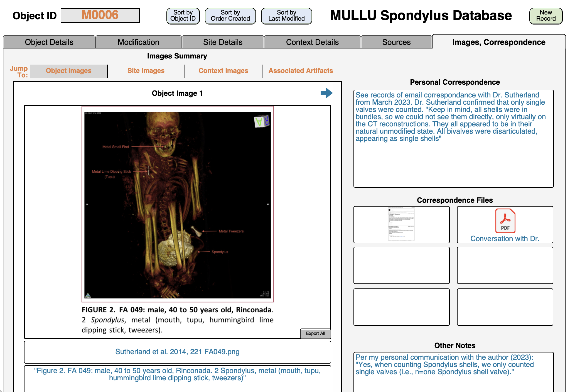Sort records by Last Modified
Image resolution: width=570 pixels, height=392 pixels.
tap(286, 16)
